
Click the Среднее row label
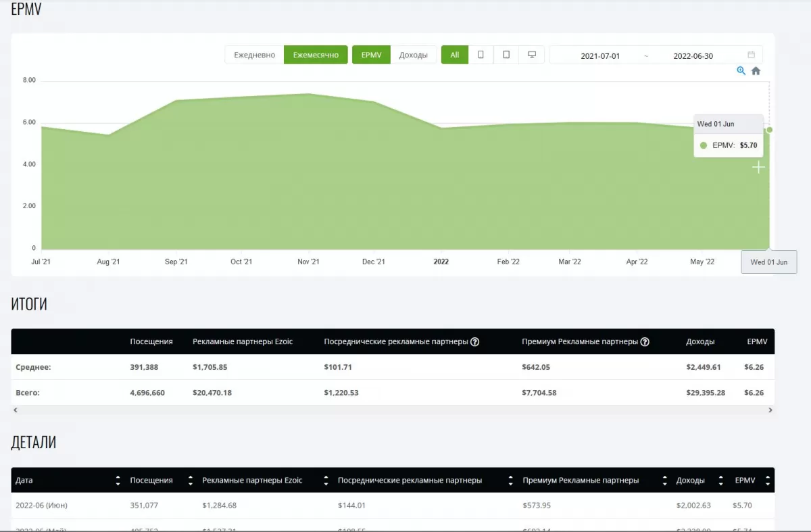pos(33,367)
